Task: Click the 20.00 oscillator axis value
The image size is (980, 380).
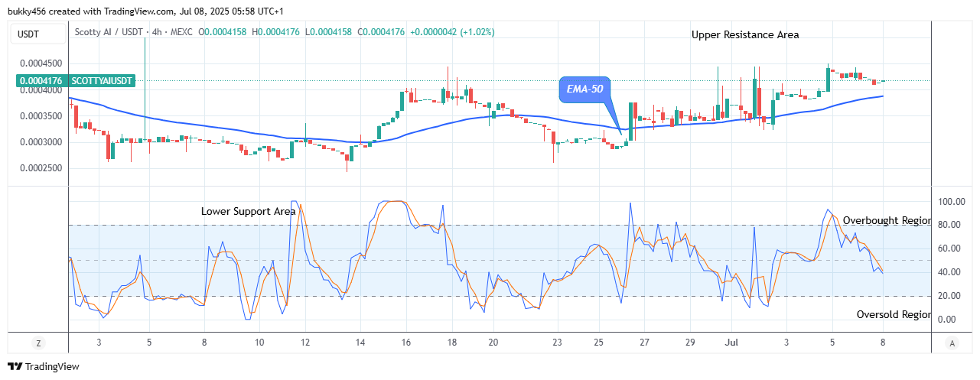Action: point(951,296)
